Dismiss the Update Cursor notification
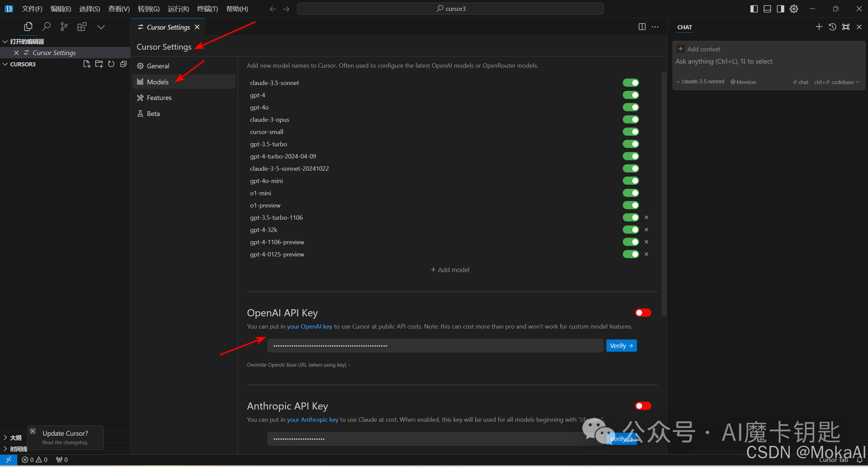Image resolution: width=868 pixels, height=467 pixels. pyautogui.click(x=33, y=431)
